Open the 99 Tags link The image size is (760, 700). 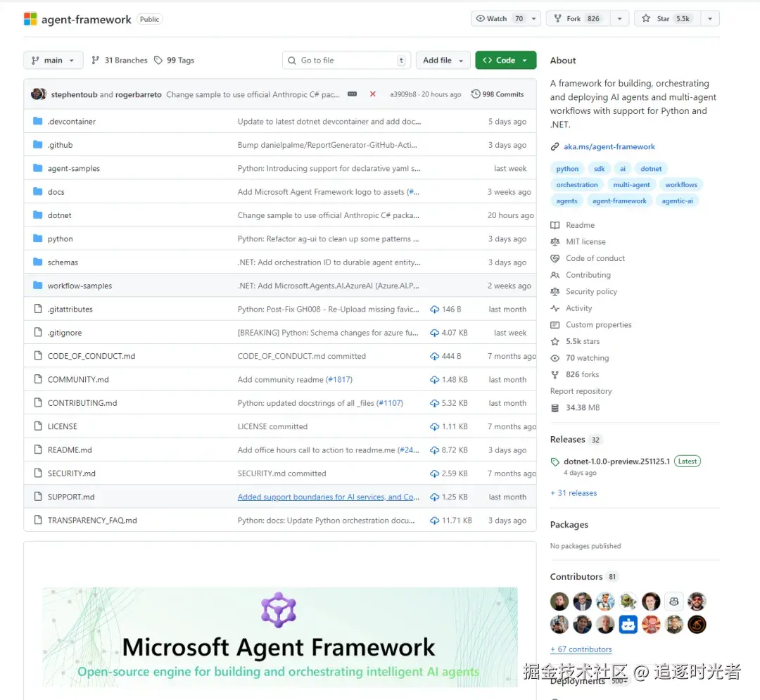click(x=175, y=60)
